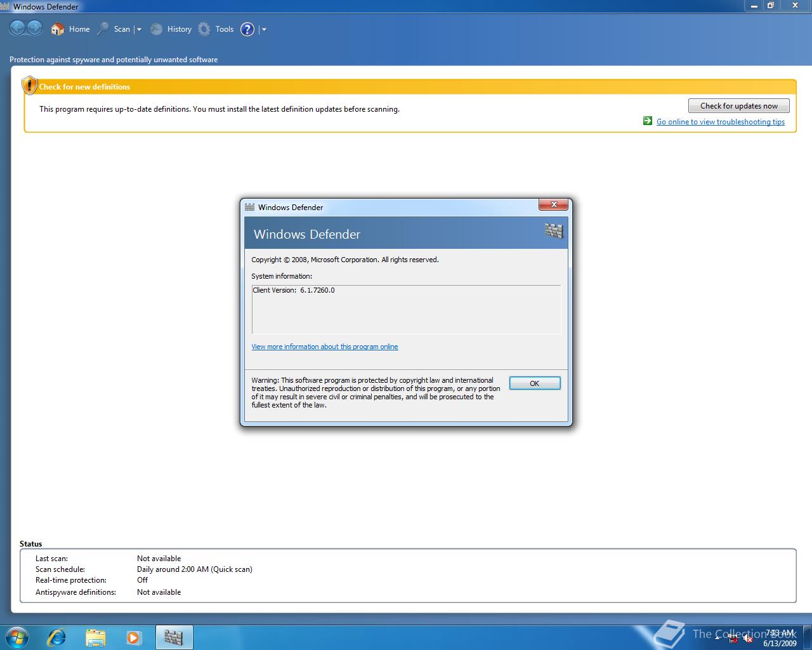Image resolution: width=812 pixels, height=650 pixels.
Task: Click the dialog title bar Defender icon
Action: pyautogui.click(x=250, y=207)
